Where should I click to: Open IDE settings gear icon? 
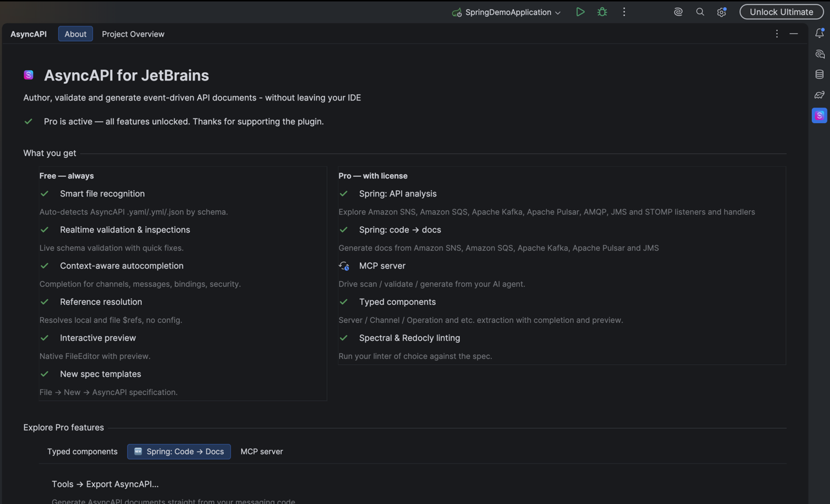coord(722,12)
